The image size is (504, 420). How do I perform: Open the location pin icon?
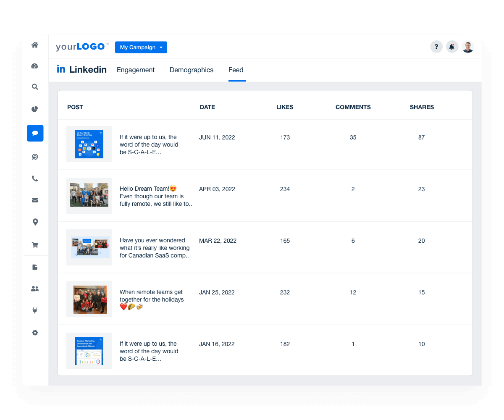coord(35,222)
